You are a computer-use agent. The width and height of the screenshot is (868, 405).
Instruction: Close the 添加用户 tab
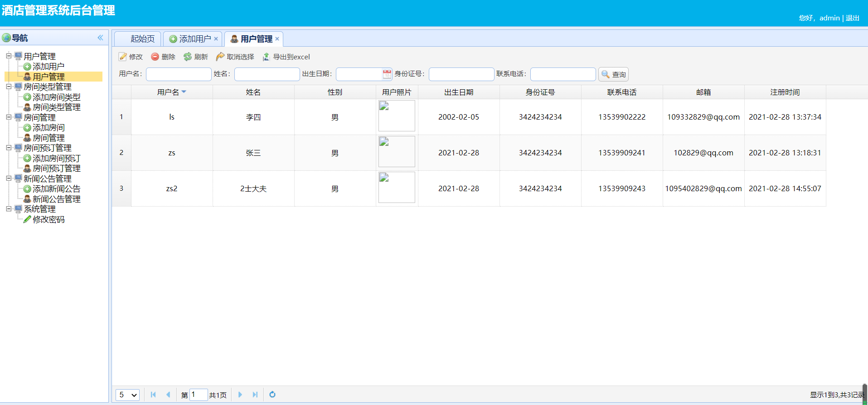point(216,39)
